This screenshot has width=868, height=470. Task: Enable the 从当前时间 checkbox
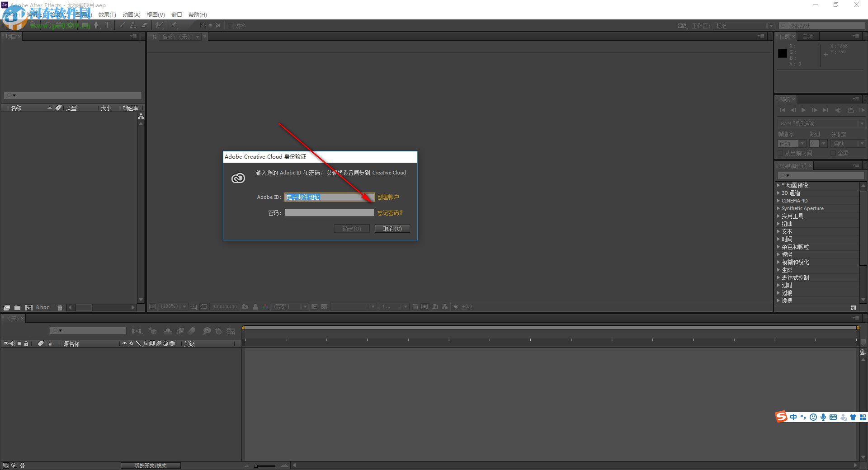coord(780,154)
